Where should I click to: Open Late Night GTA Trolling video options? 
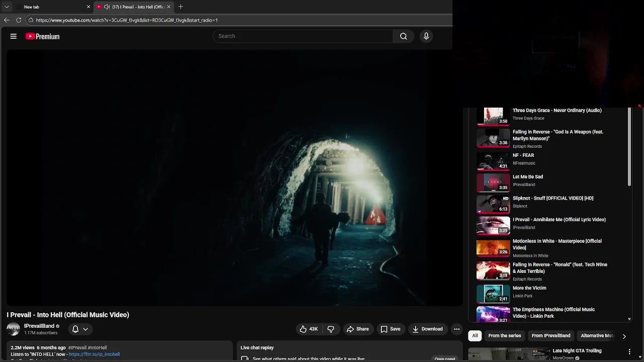click(x=629, y=351)
